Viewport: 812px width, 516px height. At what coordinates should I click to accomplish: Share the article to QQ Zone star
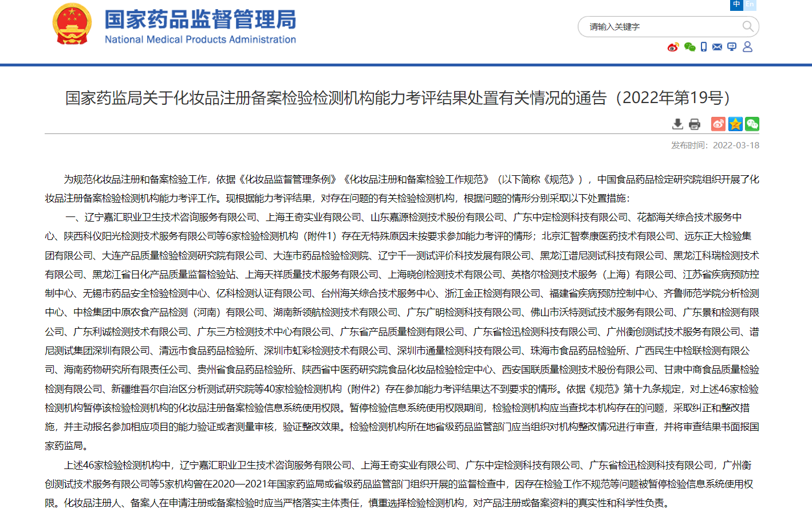point(735,124)
